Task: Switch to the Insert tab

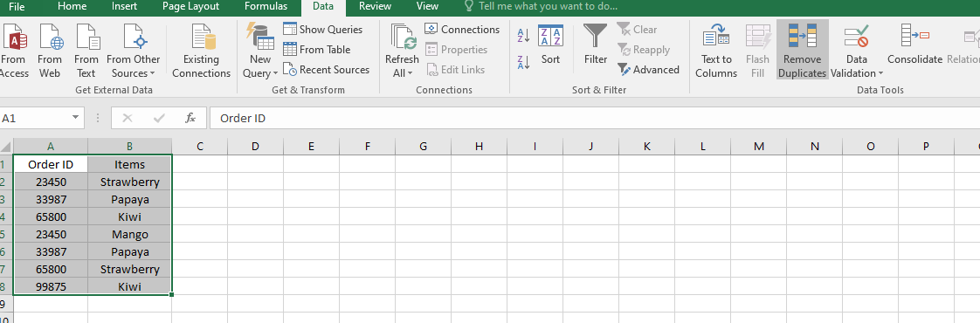Action: (x=124, y=6)
